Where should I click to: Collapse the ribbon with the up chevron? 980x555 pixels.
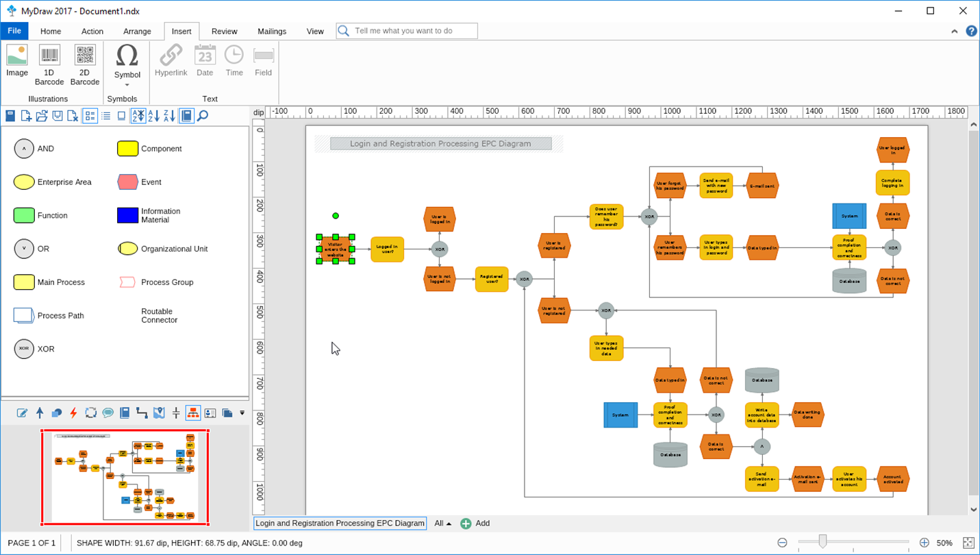pos(955,32)
